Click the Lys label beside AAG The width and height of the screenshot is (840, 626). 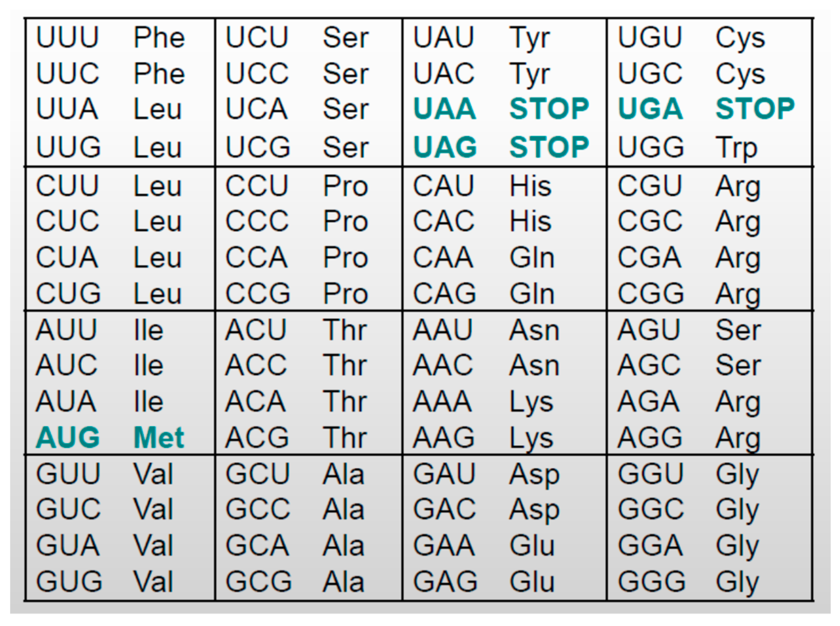(531, 438)
